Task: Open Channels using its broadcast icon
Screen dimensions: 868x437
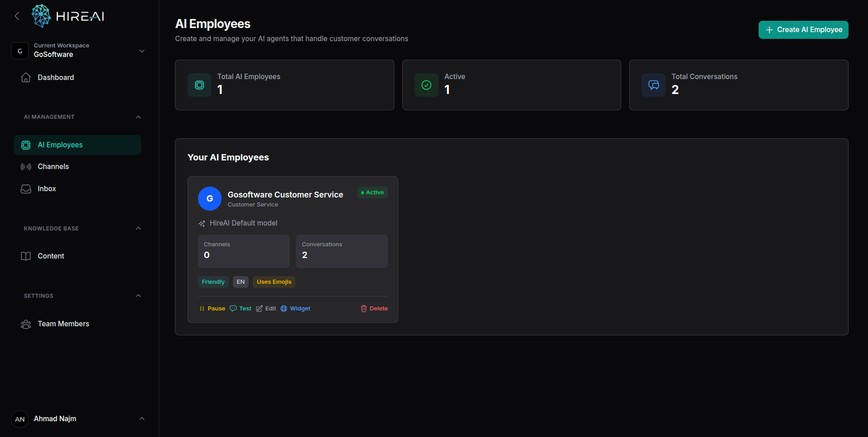Action: [26, 167]
